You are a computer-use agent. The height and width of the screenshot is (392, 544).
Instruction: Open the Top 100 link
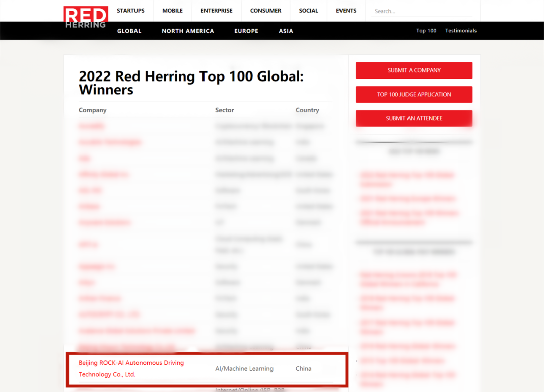[x=426, y=31]
